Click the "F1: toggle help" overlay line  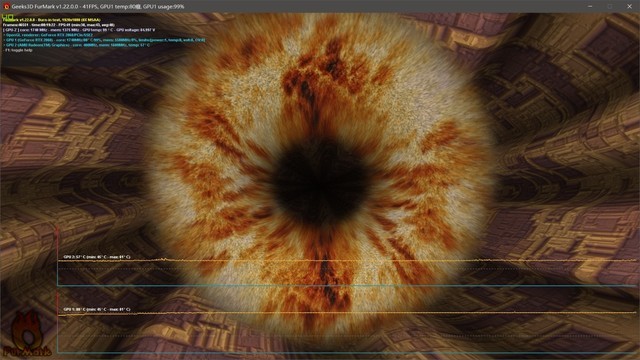[x=18, y=50]
